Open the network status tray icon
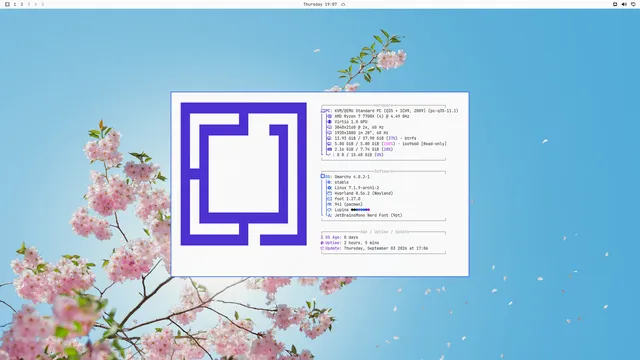The image size is (640, 360). (x=633, y=4)
